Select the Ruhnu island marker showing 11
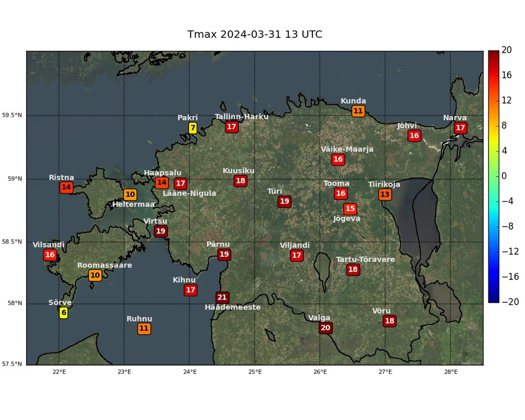 tap(144, 329)
